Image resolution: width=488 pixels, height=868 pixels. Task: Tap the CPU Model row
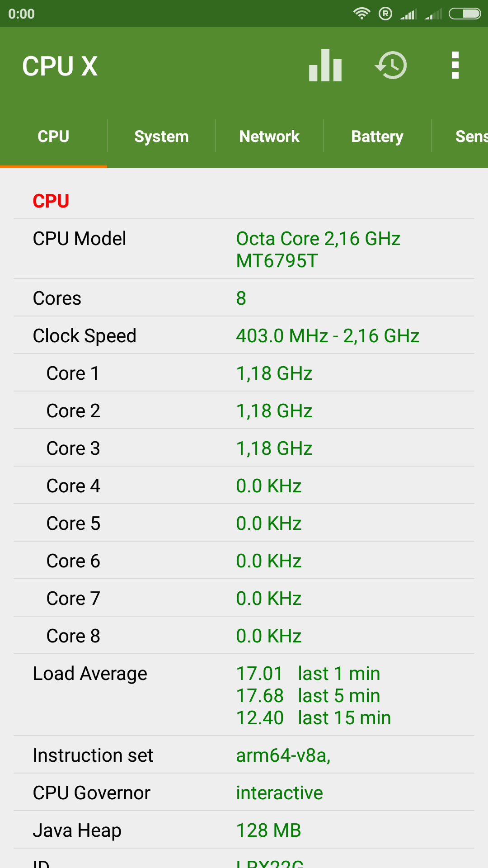point(244,249)
